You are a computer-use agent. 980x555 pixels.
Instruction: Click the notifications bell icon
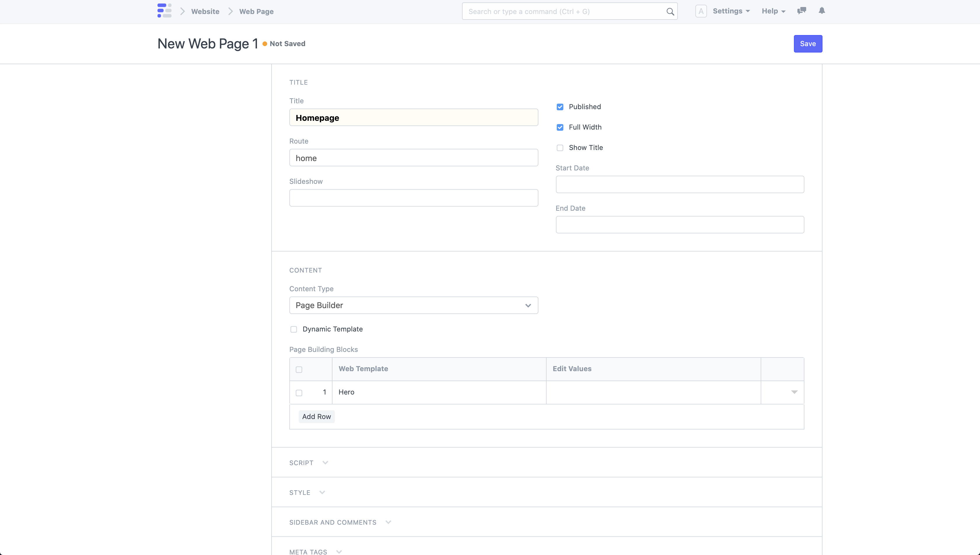[822, 11]
